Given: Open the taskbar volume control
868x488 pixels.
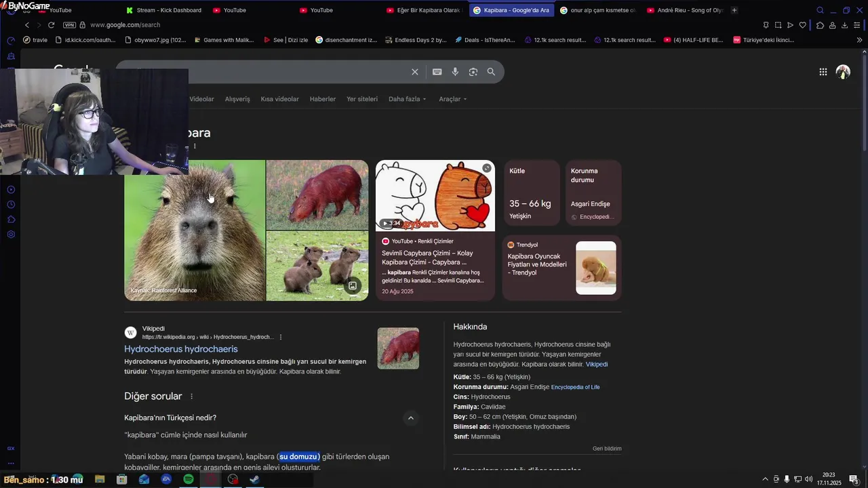Looking at the screenshot, I should (808, 479).
